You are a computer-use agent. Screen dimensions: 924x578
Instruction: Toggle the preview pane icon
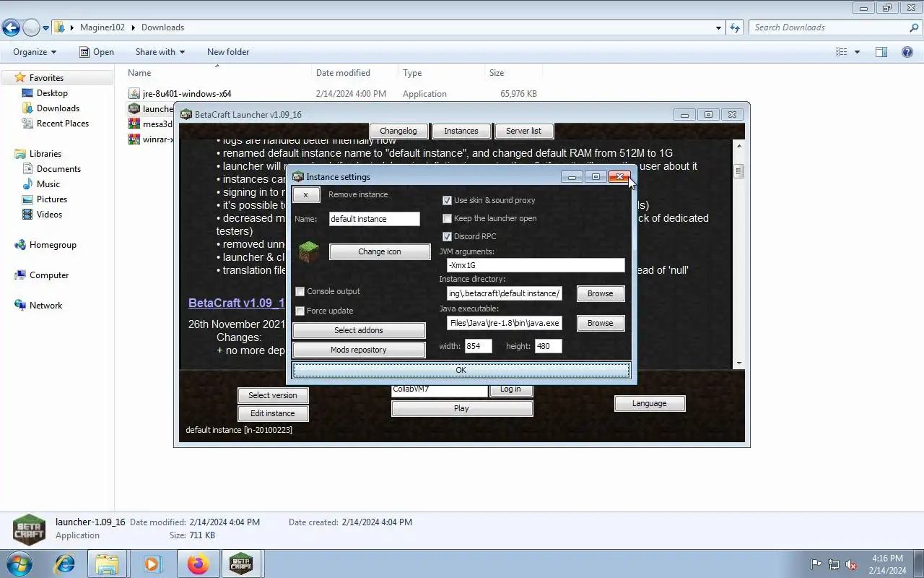click(881, 52)
